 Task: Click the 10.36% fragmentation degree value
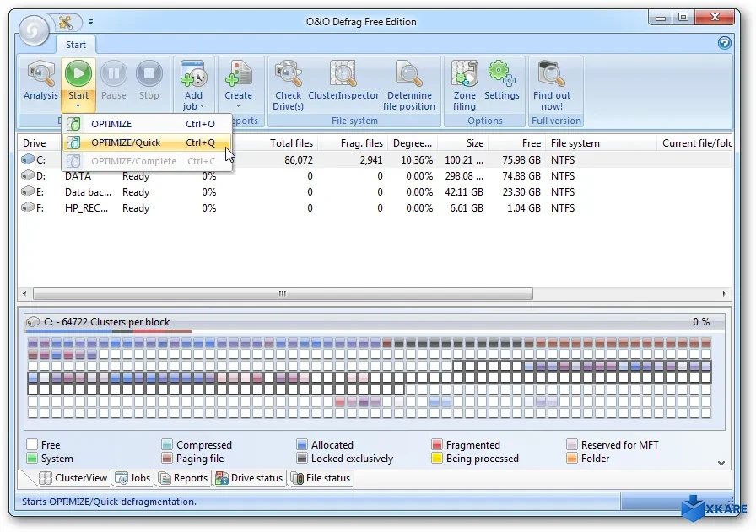tap(417, 159)
